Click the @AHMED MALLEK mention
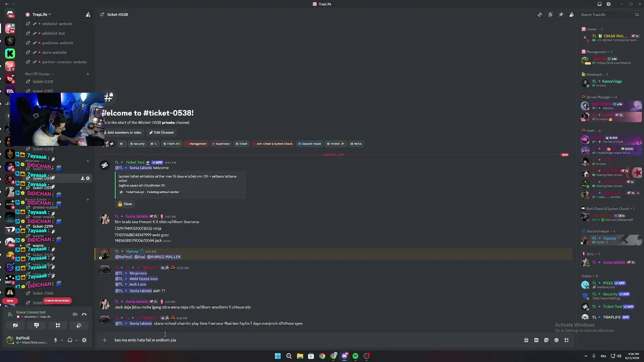 click(x=164, y=257)
